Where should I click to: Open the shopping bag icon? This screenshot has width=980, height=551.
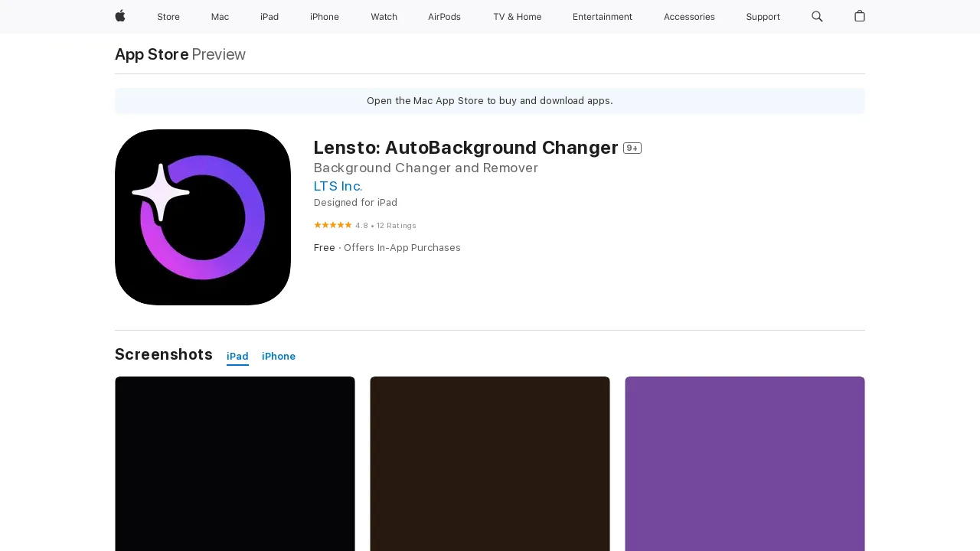tap(860, 16)
